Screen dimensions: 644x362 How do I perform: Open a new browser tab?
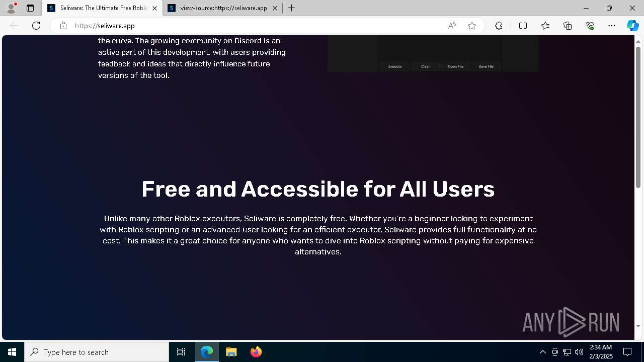[x=291, y=8]
